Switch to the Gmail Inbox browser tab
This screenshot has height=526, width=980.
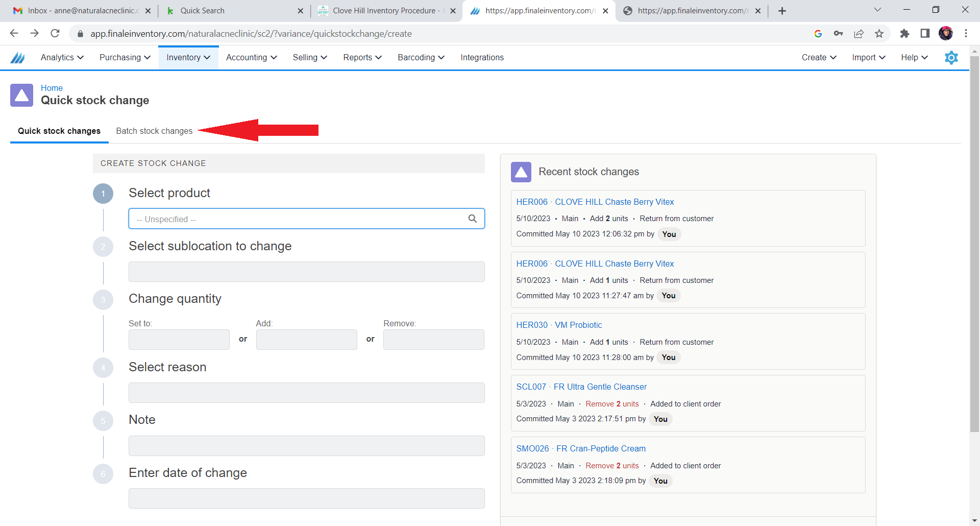(82, 11)
